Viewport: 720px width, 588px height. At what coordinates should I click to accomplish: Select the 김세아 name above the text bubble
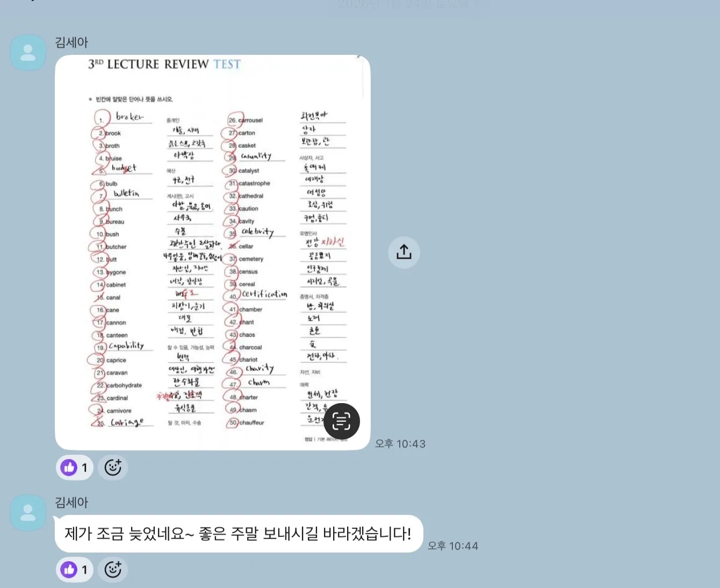click(x=71, y=503)
